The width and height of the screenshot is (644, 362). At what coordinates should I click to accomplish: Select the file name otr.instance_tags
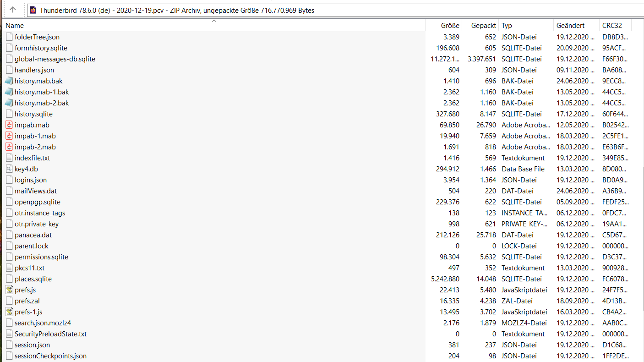(40, 213)
